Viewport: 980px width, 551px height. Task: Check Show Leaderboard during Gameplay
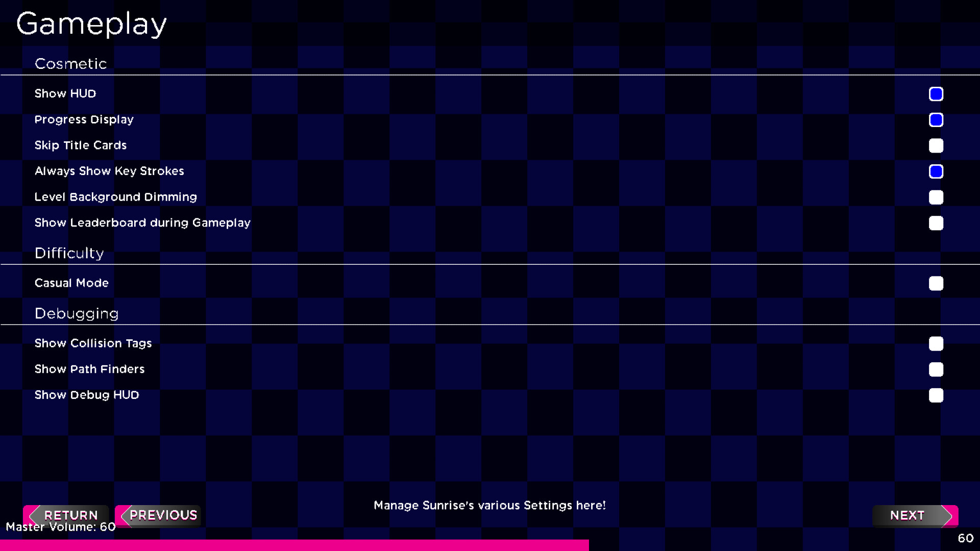pos(936,223)
